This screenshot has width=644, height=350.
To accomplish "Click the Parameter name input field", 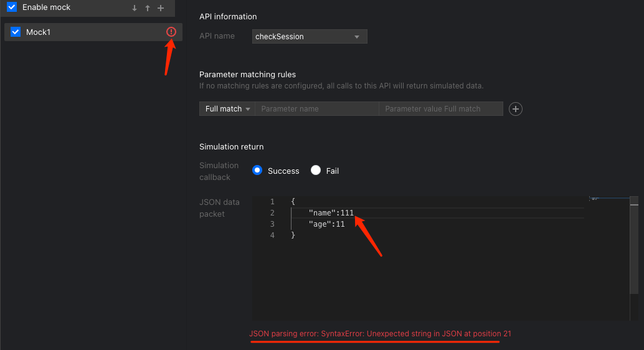I will (x=316, y=109).
